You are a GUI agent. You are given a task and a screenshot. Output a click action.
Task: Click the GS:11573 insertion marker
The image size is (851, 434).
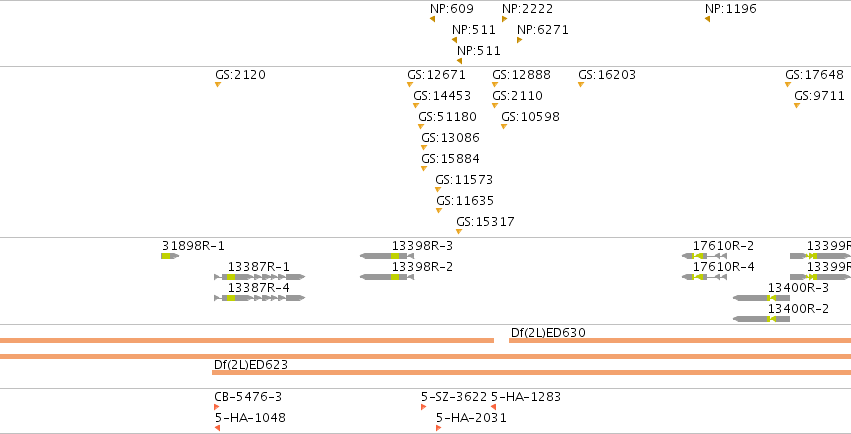438,190
